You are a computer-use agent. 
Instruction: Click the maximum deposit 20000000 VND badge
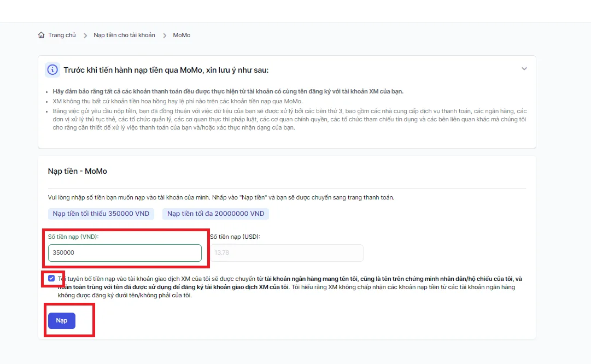click(x=215, y=214)
